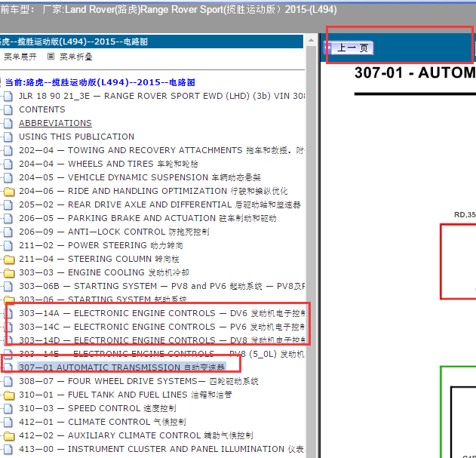Click 菜单展开 to expand the menu
476x458 pixels.
[x=20, y=57]
